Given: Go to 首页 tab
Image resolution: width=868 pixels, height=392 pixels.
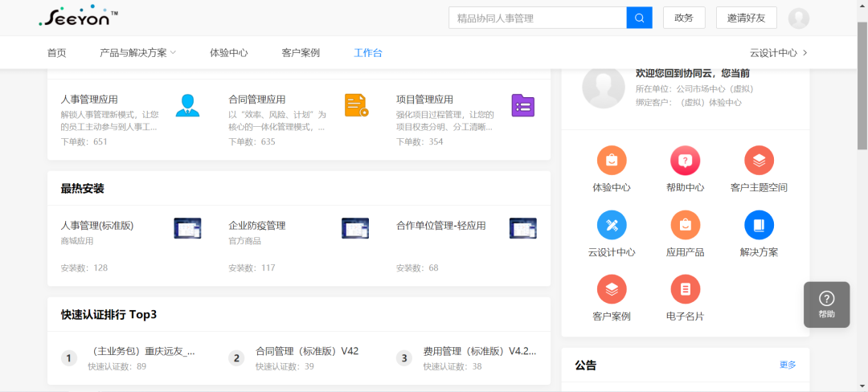Looking at the screenshot, I should point(56,53).
